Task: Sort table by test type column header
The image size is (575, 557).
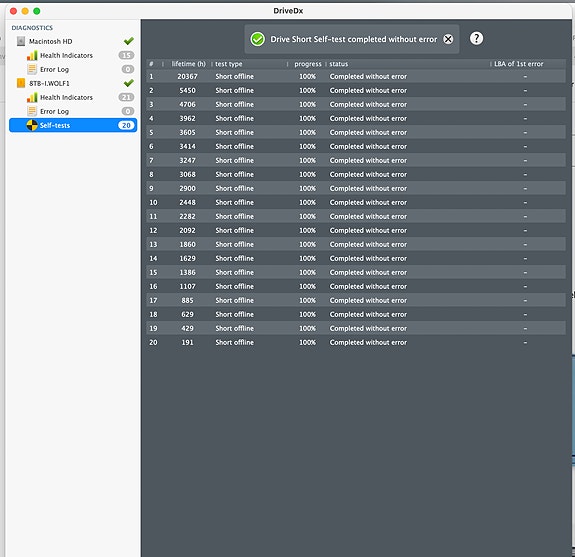Action: tap(228, 64)
